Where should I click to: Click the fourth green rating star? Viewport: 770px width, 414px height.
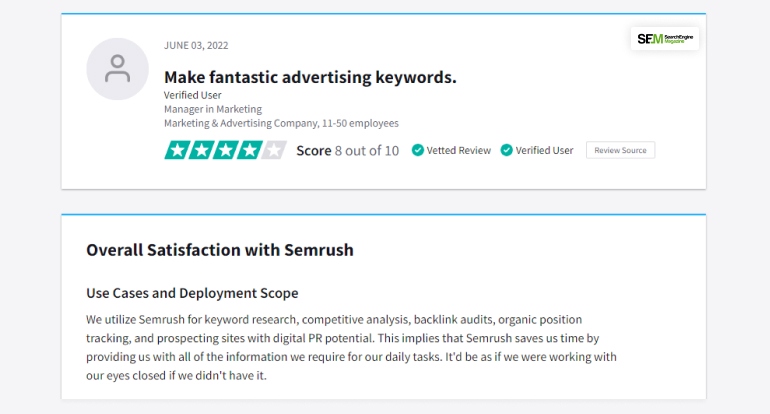[x=249, y=150]
